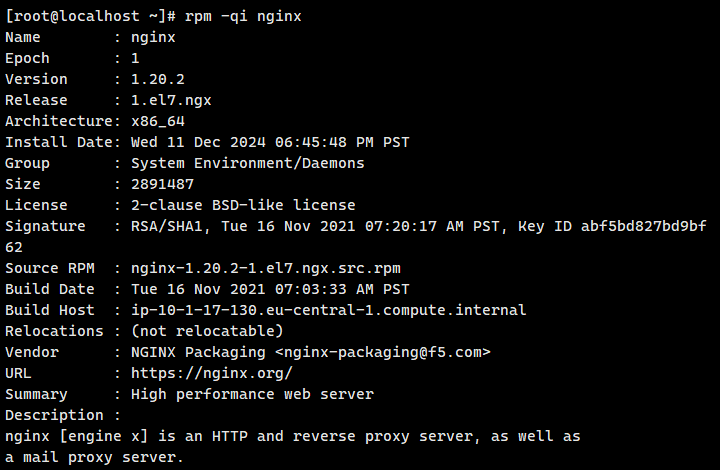Click System Environment/Daemons group text
Viewport: 720px width, 470px height.
point(248,163)
